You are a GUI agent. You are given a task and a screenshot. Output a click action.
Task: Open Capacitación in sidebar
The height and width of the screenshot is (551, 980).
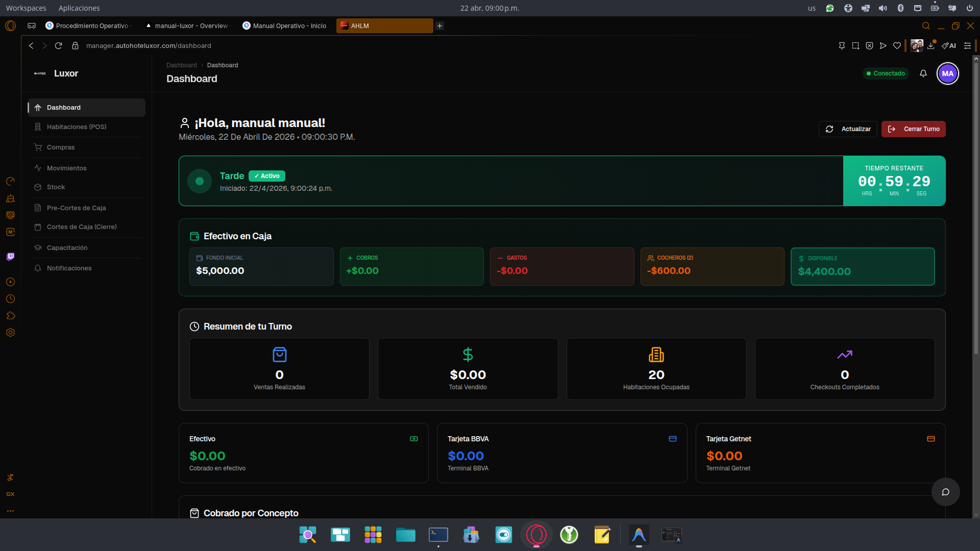87,248
